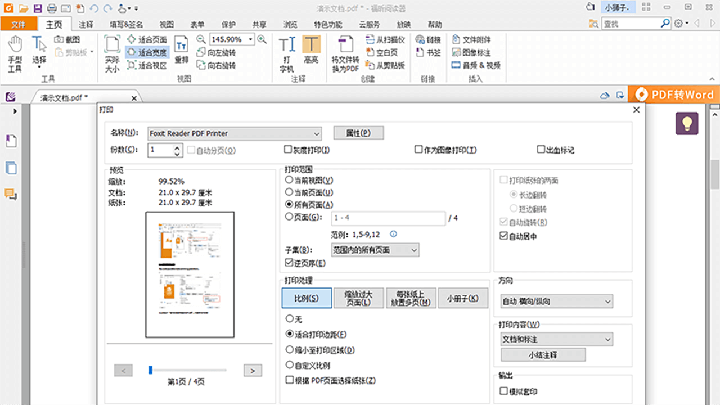Click the Bookmark (书签) tool

click(x=428, y=52)
